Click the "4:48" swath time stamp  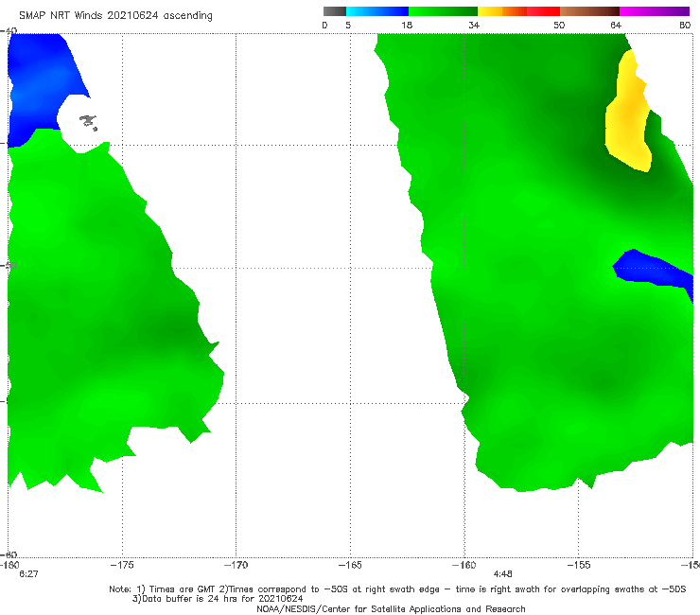pyautogui.click(x=502, y=574)
